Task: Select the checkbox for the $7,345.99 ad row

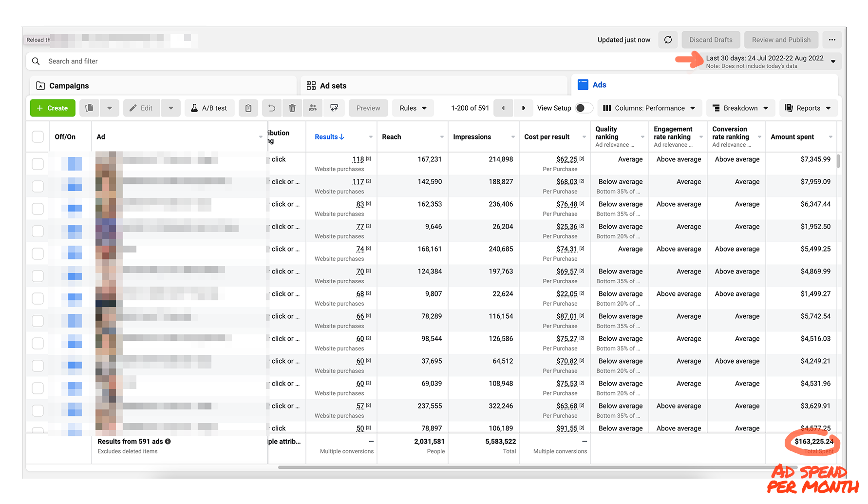Action: click(38, 164)
